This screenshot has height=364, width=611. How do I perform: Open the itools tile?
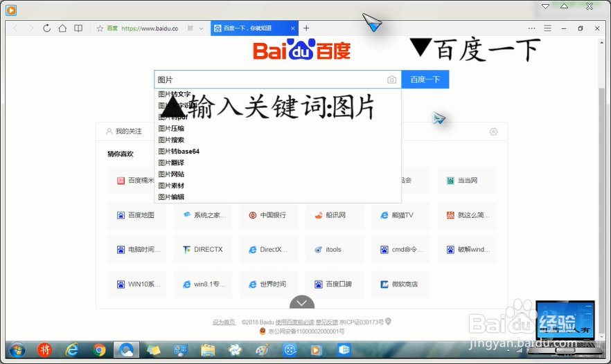335,250
